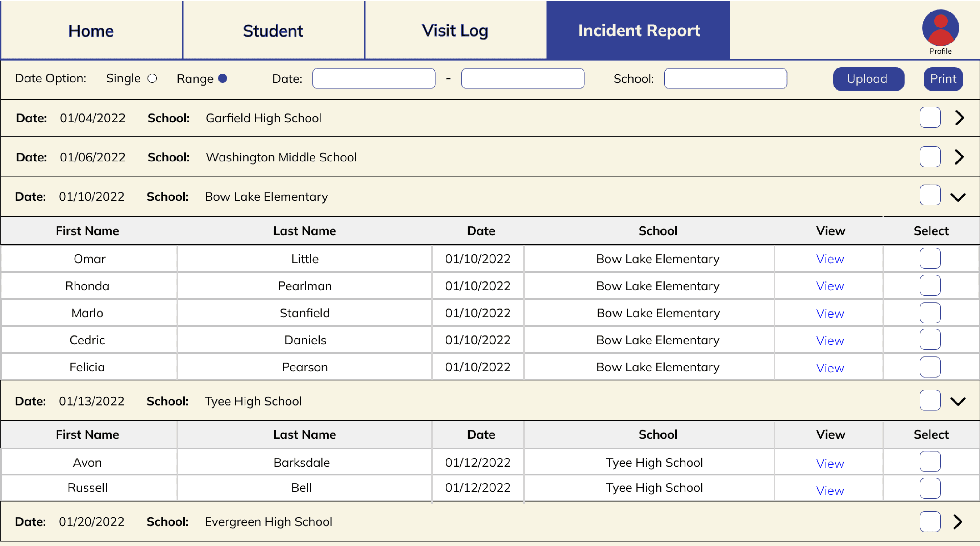Open View link for Avon Barksdale

[830, 463]
